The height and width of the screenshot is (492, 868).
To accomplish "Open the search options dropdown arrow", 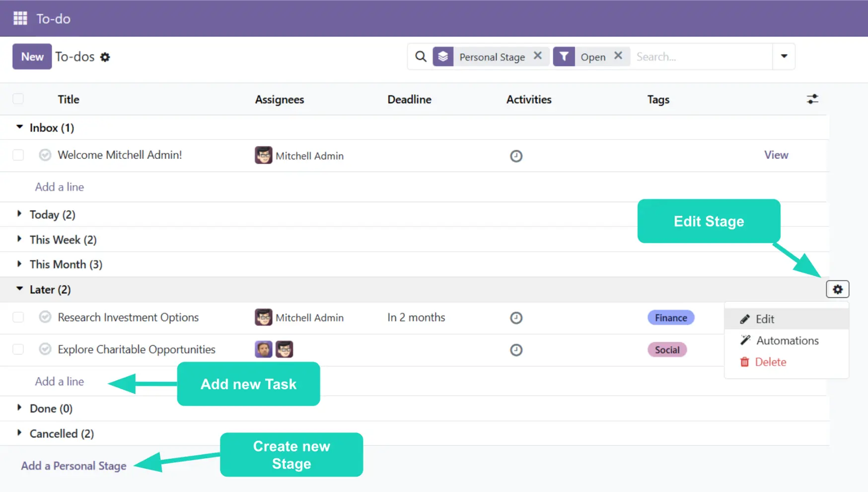I will [x=784, y=56].
